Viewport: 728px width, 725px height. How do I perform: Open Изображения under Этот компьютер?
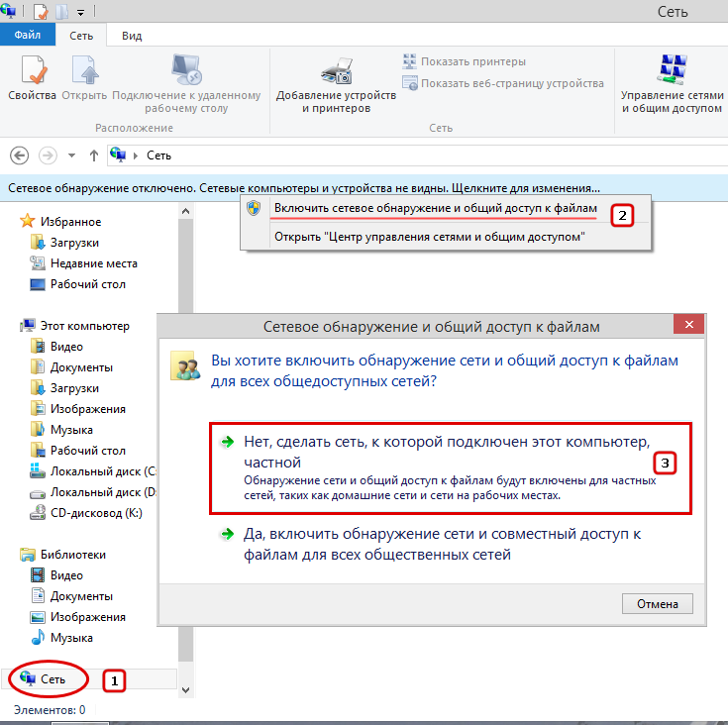[77, 409]
